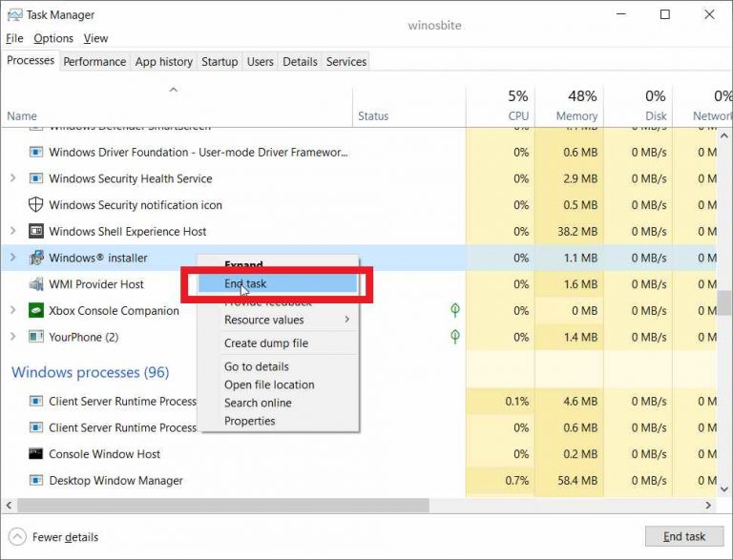
Task: Choose End task from the context menu
Action: click(x=245, y=283)
